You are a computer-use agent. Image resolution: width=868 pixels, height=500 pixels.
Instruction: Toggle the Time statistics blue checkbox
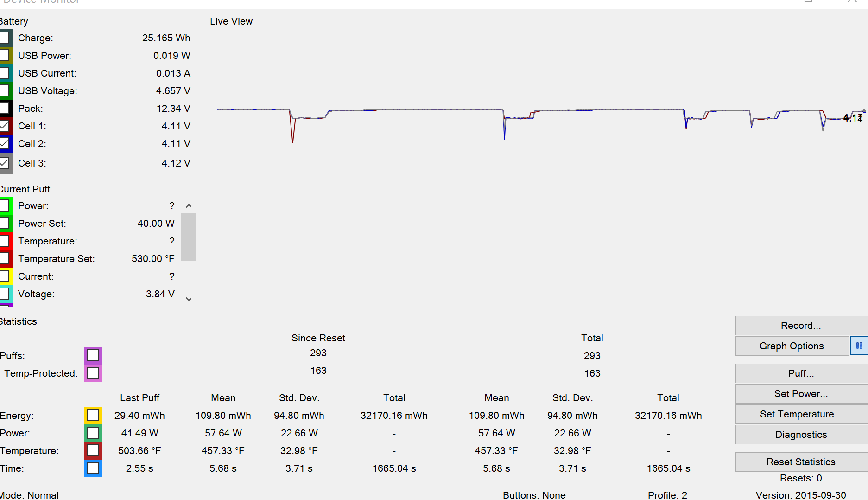[x=93, y=468]
